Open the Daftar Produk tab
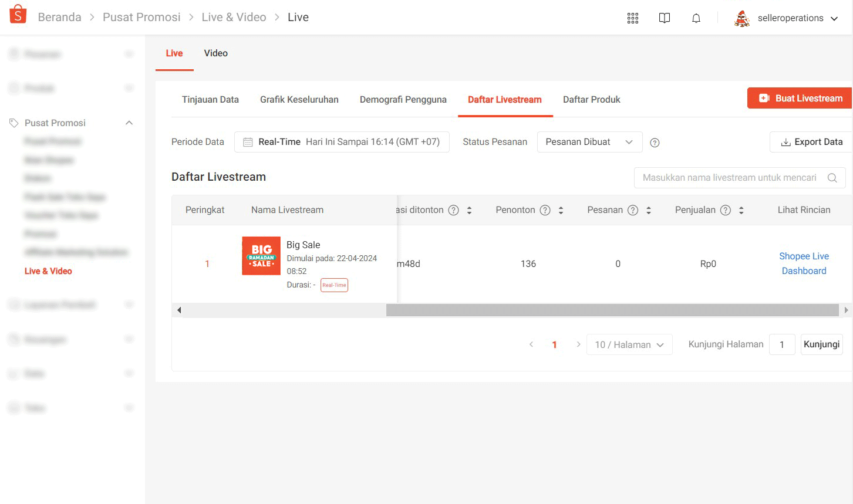 [592, 100]
